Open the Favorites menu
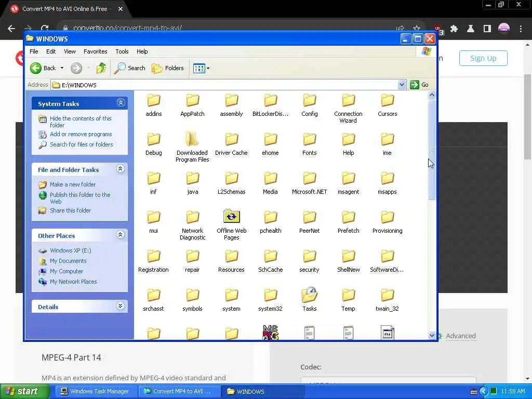 [96, 51]
